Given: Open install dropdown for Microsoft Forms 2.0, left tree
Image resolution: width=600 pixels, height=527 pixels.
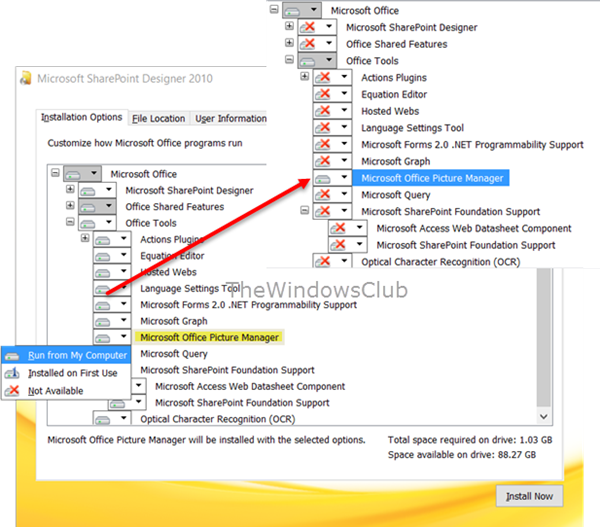Looking at the screenshot, I should 124,304.
